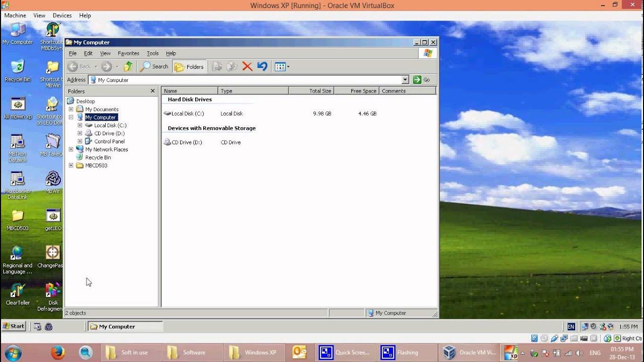644x362 pixels.
Task: Select MBWin desktop icon
Action: (53, 183)
